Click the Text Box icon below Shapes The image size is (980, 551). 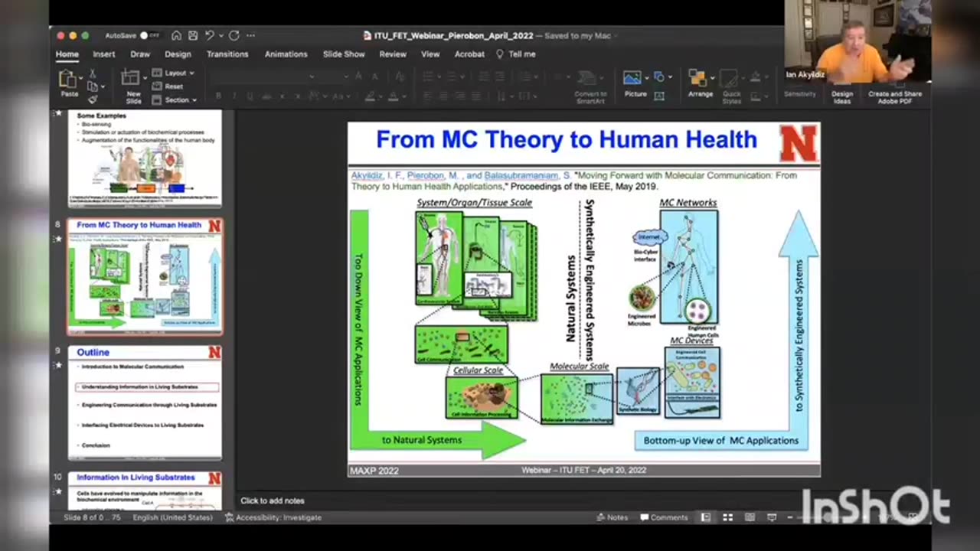(x=659, y=96)
